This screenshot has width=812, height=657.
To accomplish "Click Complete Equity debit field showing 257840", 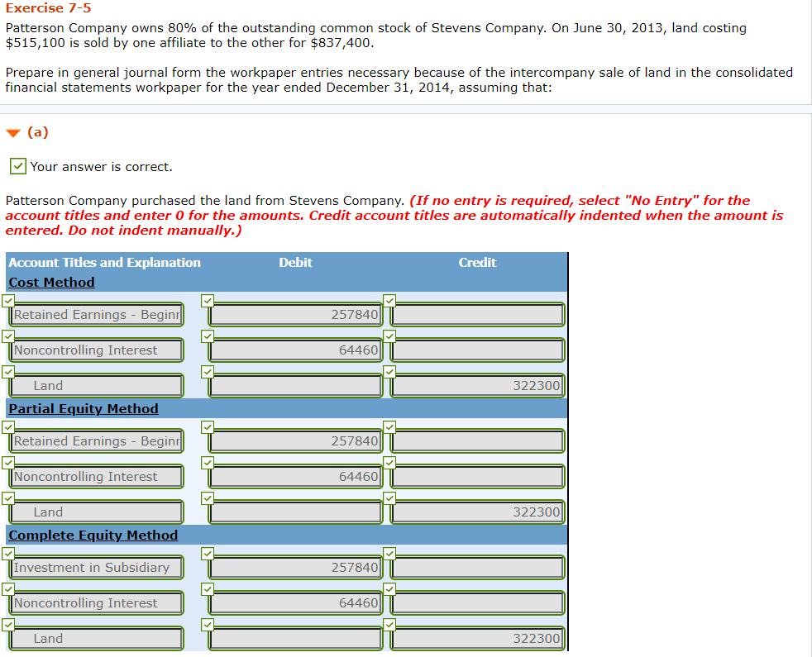I will [x=295, y=568].
